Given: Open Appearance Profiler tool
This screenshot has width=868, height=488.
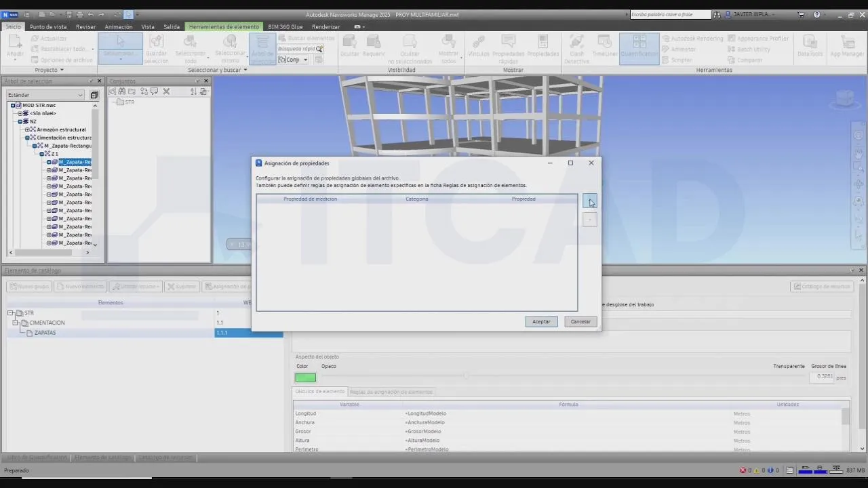Looking at the screenshot, I should pos(758,39).
